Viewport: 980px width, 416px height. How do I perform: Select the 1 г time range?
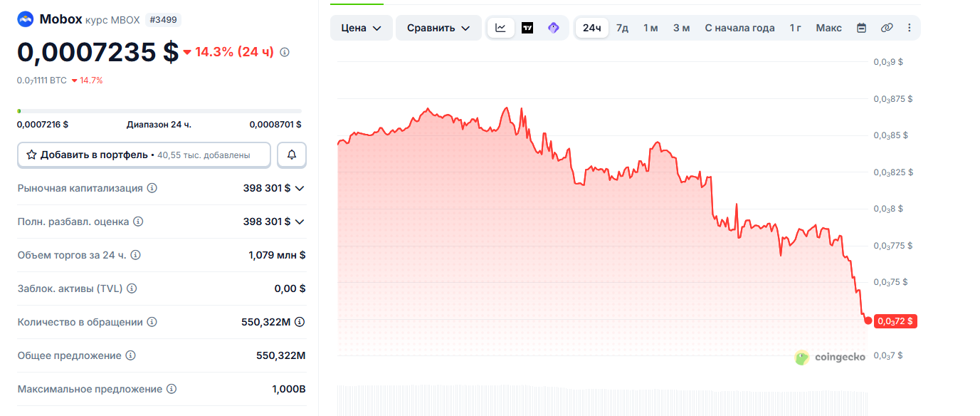tap(796, 28)
